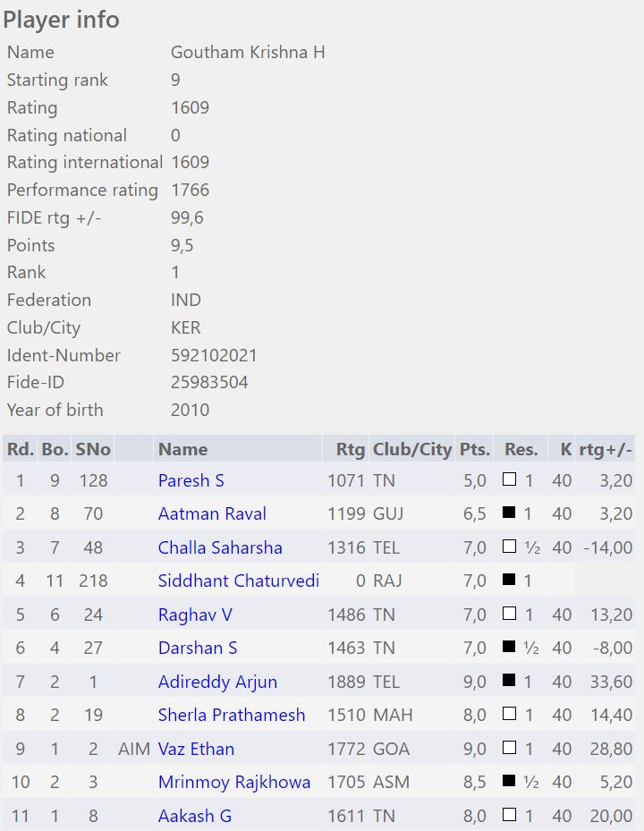Click white piece square in Paresh S row
This screenshot has width=644, height=831.
coord(509,479)
